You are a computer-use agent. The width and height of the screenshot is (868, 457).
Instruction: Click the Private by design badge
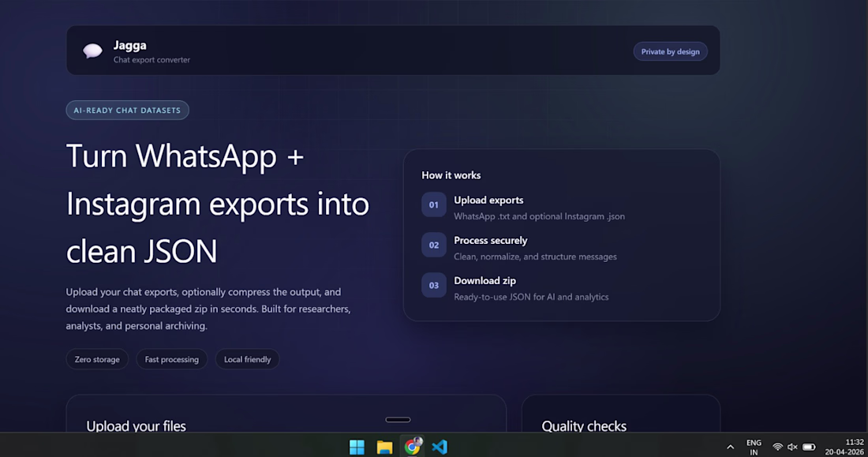(670, 51)
